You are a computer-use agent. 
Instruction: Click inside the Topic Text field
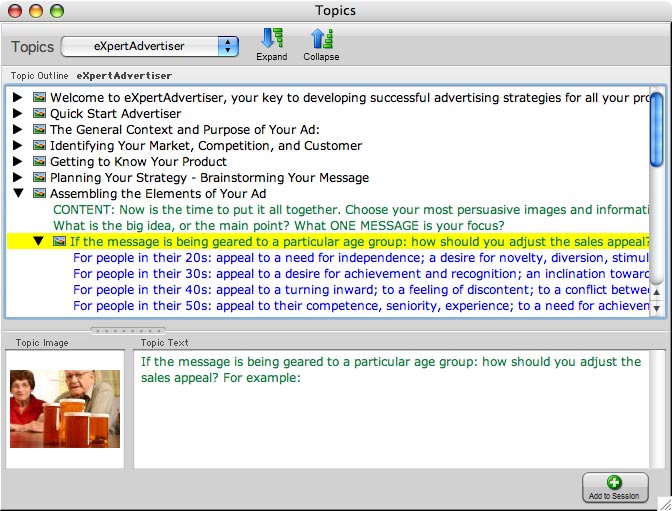(391, 409)
